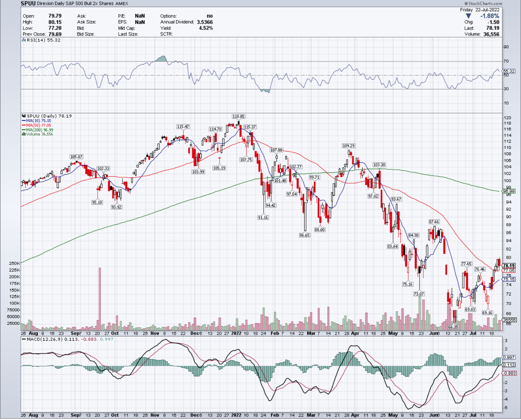Click the Open value 79.79
The width and height of the screenshot is (521, 420).
(x=55, y=16)
